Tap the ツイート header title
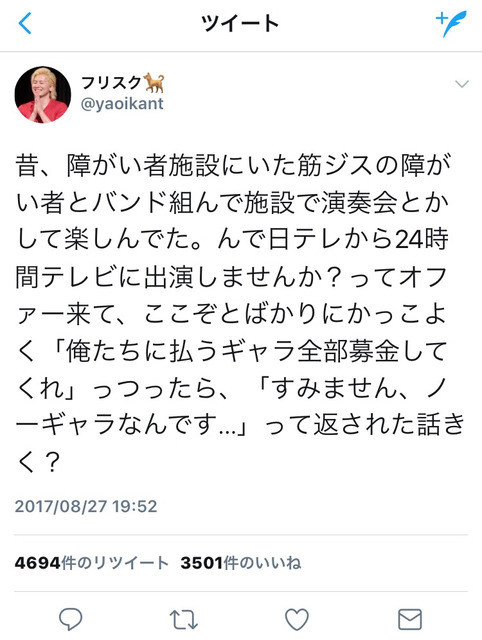 [x=240, y=23]
